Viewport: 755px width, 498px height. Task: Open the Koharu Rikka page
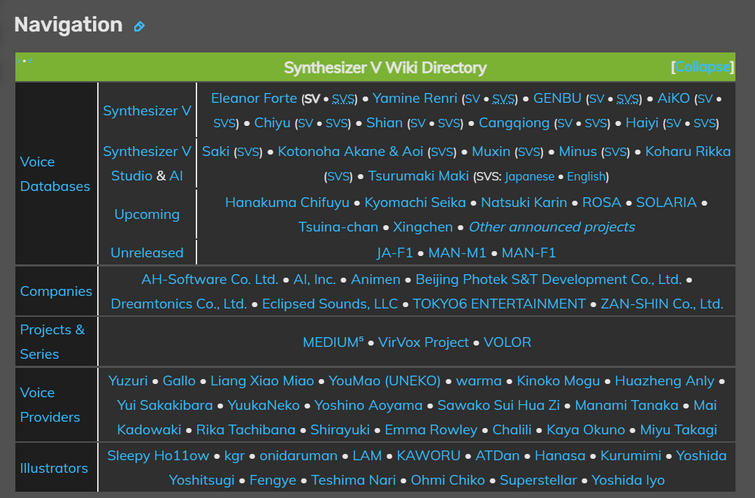[688, 151]
